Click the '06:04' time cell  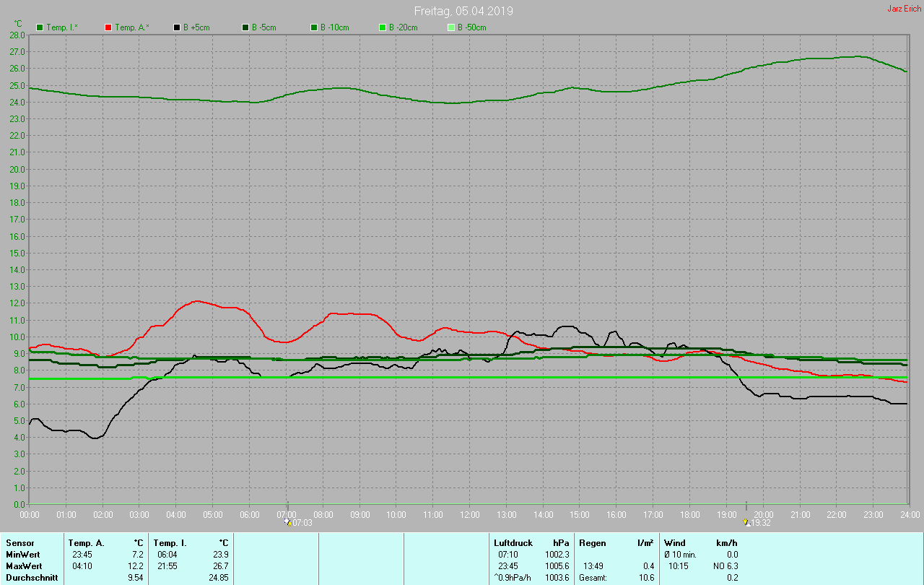(167, 554)
